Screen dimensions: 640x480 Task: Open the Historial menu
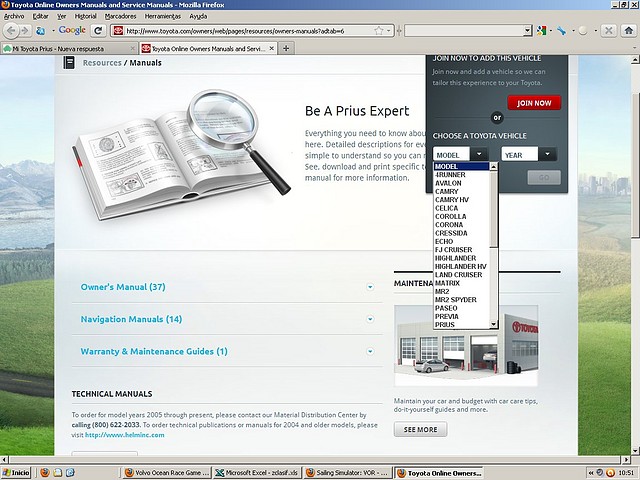point(86,16)
